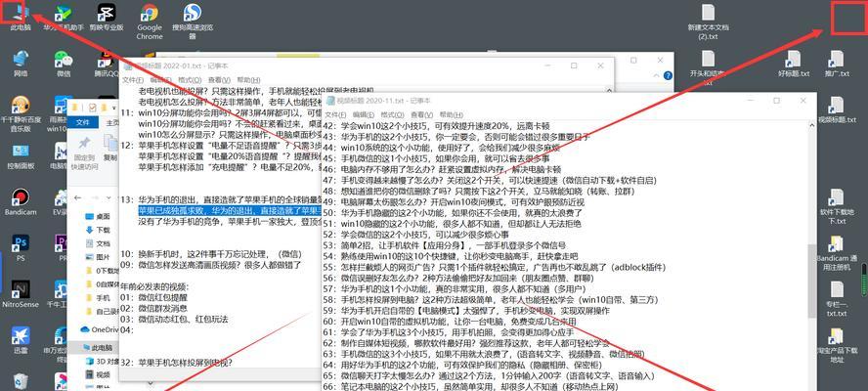
Task: Click 固定到快速访问 pin icon in Explorer ribbon
Action: 85,152
